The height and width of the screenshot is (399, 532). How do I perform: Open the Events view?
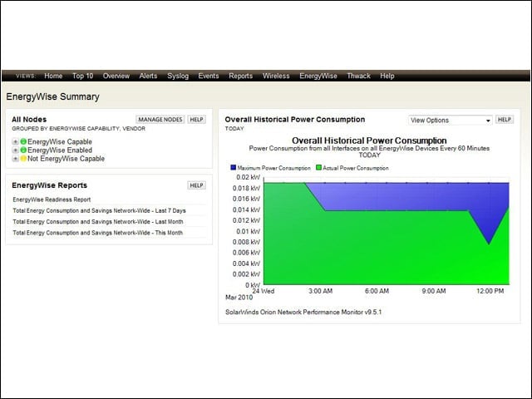click(209, 76)
